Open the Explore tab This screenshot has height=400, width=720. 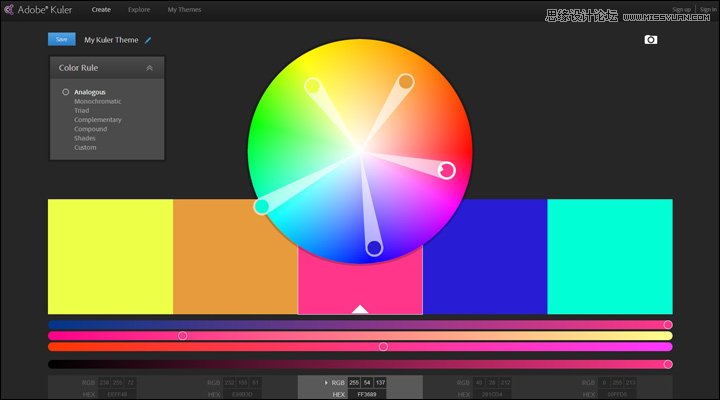click(x=139, y=10)
